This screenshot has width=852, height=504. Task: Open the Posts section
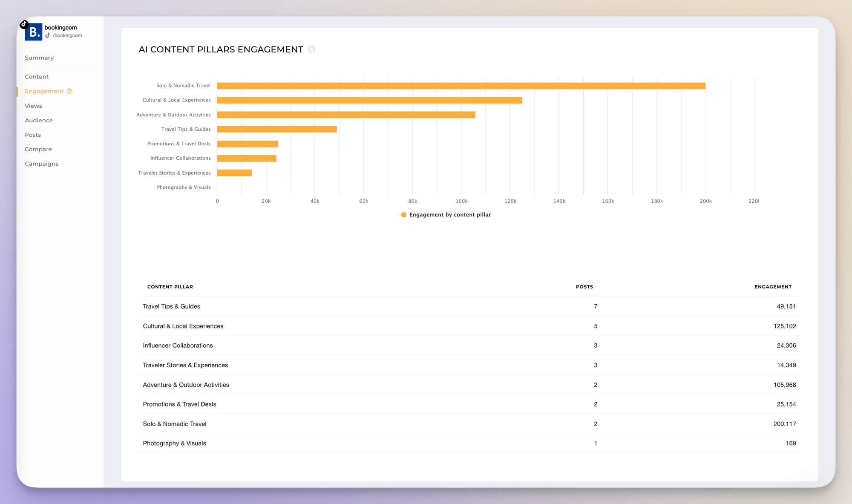click(33, 135)
